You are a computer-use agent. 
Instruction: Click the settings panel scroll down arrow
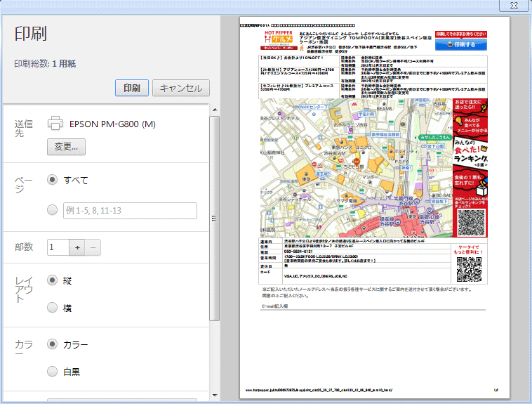click(215, 395)
